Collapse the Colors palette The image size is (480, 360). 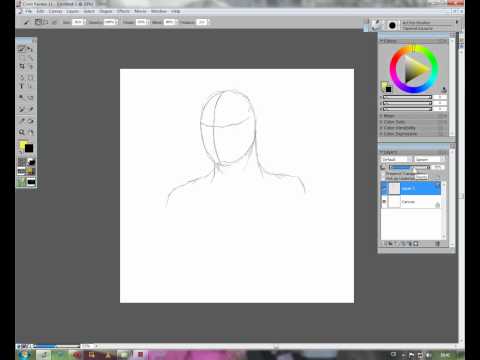pos(381,41)
